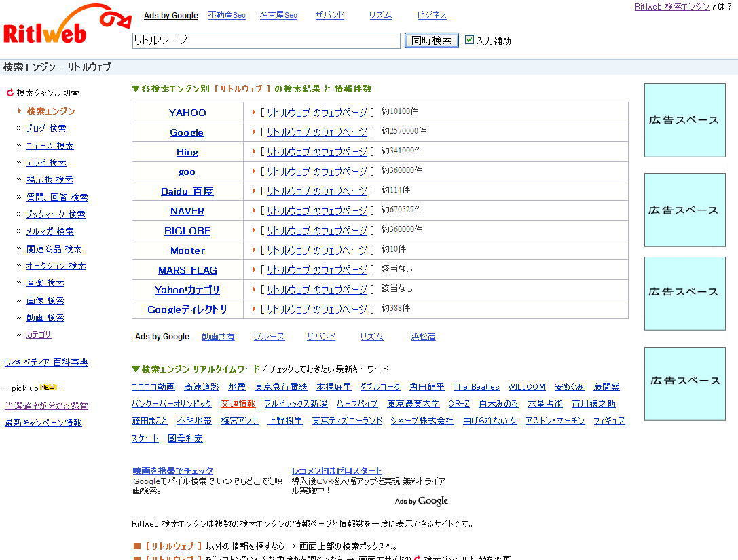Click the top Ads by Google label

pos(171,16)
